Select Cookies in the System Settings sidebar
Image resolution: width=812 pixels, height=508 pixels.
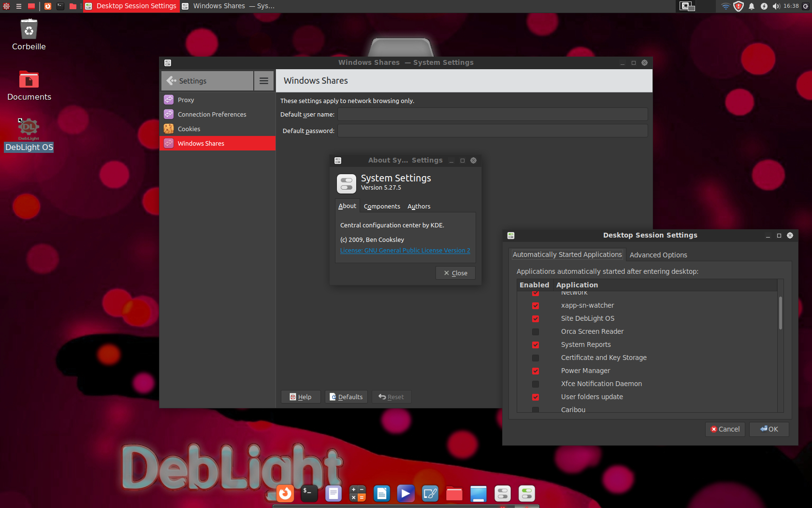click(217, 129)
